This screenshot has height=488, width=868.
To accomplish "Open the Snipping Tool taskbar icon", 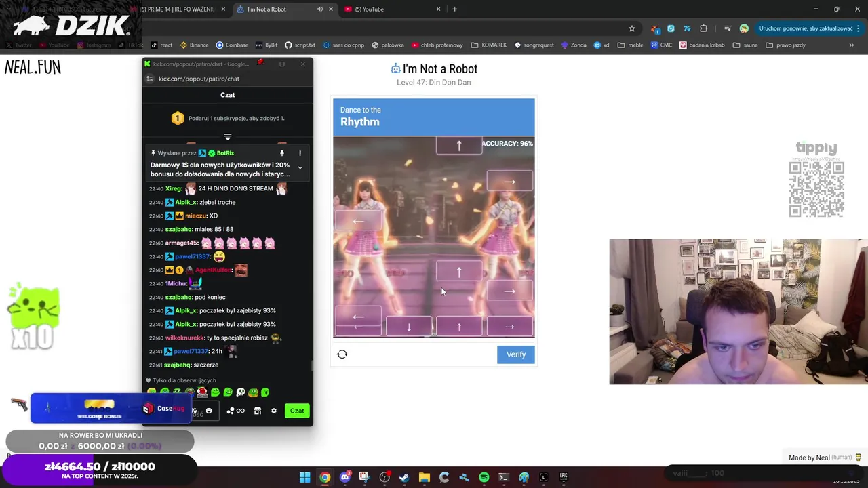I will pyautogui.click(x=364, y=477).
